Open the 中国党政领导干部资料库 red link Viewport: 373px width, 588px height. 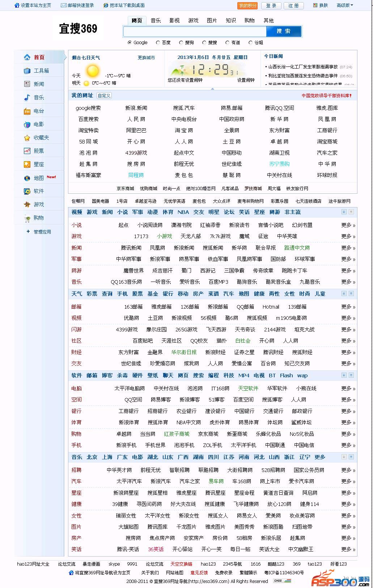pyautogui.click(x=327, y=96)
